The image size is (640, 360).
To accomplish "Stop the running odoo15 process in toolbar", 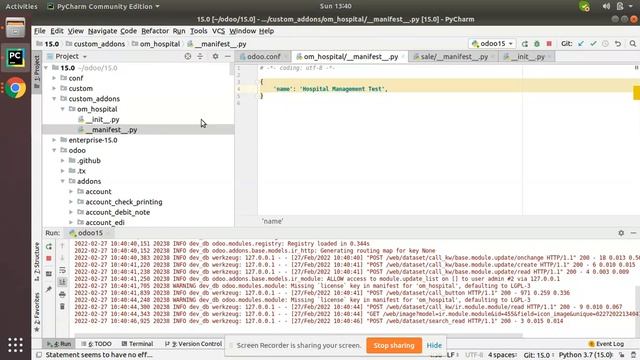I will click(549, 44).
